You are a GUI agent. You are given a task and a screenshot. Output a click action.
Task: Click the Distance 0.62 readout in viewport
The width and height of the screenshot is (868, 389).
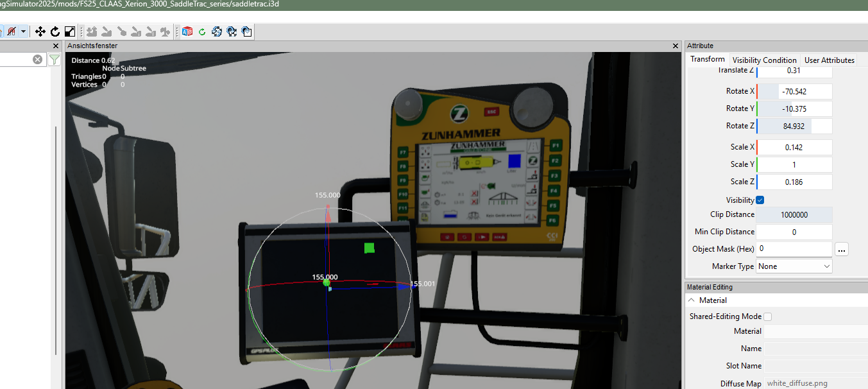[x=93, y=60]
